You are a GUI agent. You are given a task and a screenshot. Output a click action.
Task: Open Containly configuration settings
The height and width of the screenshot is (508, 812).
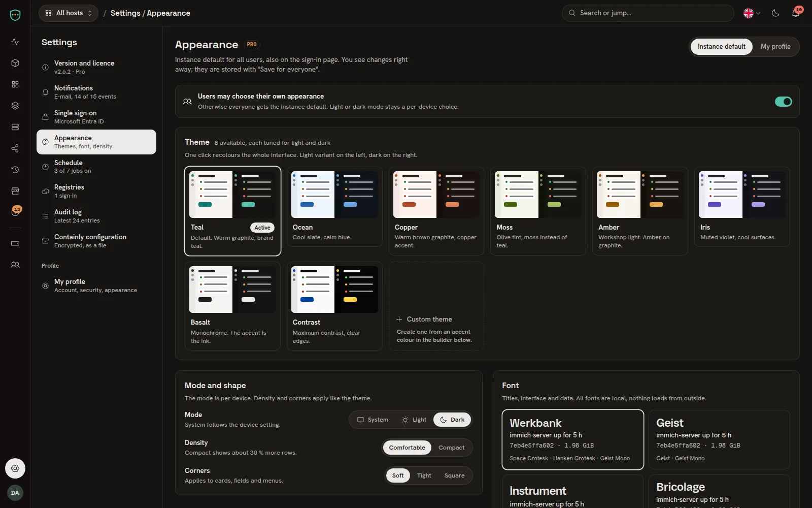(x=96, y=241)
